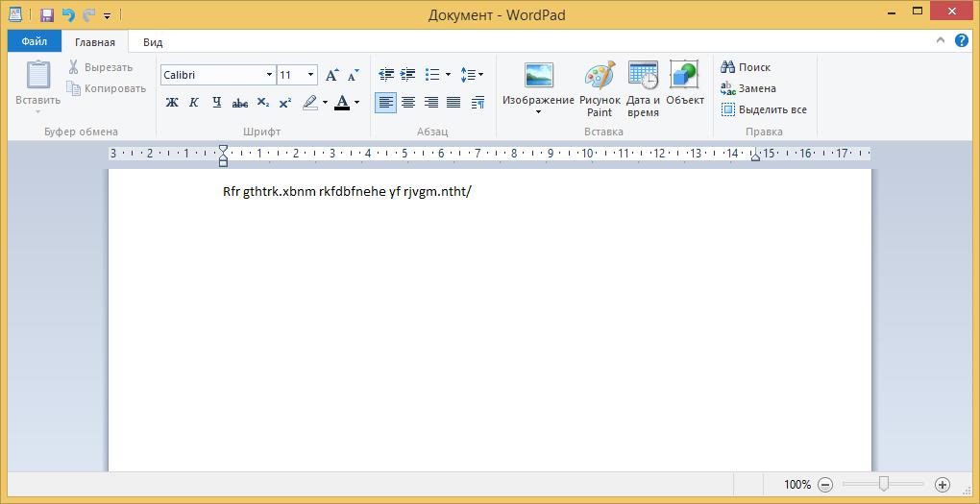
Task: Toggle italic (К) formatting
Action: tap(194, 103)
